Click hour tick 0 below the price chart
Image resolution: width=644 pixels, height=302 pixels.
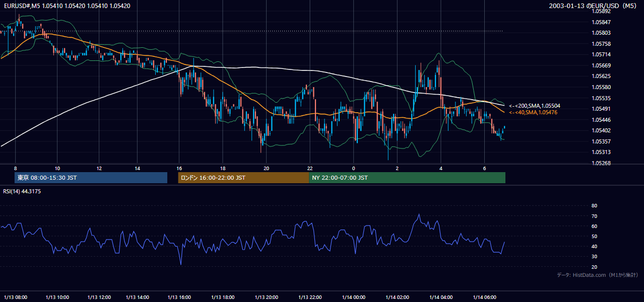(x=353, y=168)
